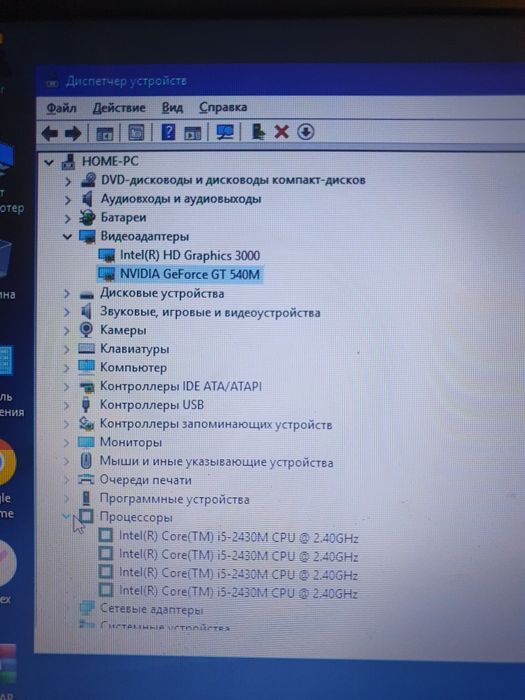Image resolution: width=525 pixels, height=700 pixels.
Task: Collapse the HOME-PC root node
Action: (x=49, y=162)
